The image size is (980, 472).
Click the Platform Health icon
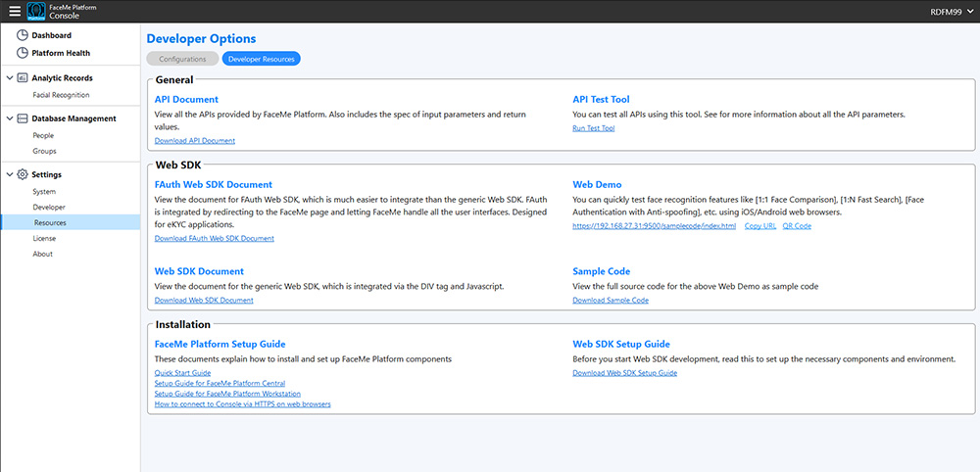click(x=23, y=53)
